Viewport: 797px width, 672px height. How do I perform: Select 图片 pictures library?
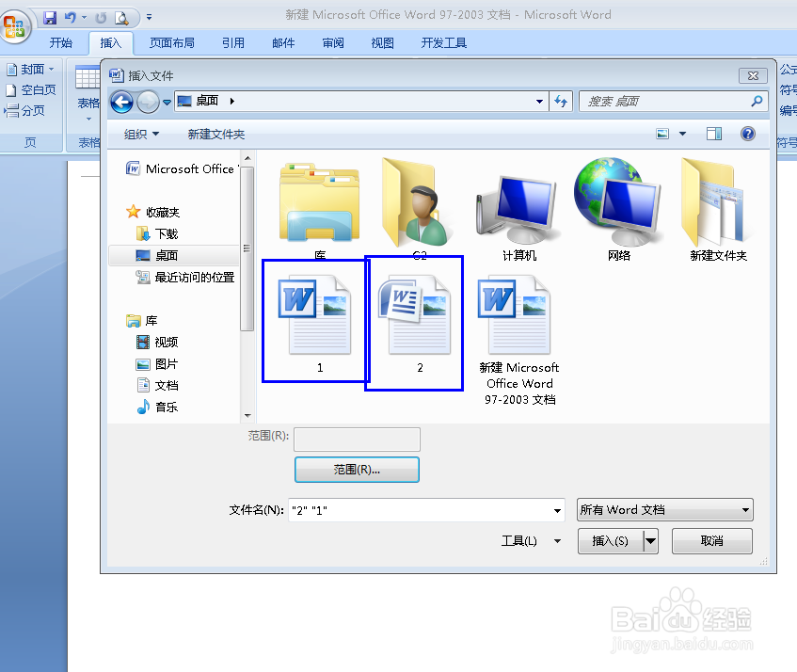click(157, 364)
